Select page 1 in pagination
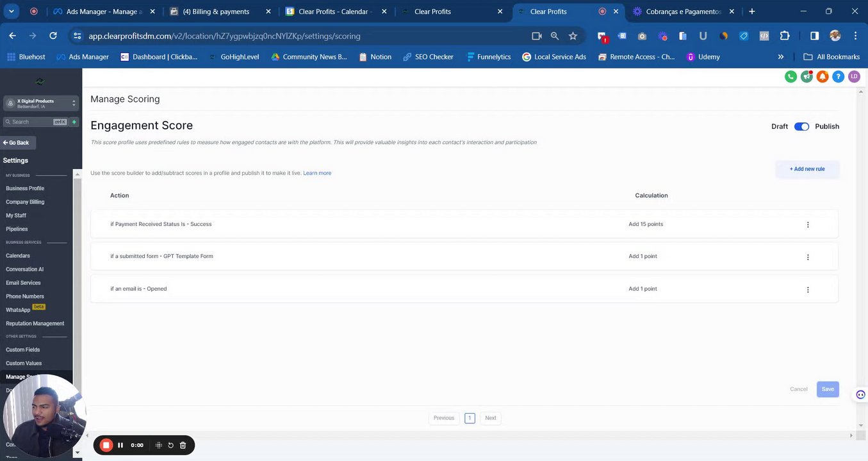The image size is (868, 461). [470, 418]
